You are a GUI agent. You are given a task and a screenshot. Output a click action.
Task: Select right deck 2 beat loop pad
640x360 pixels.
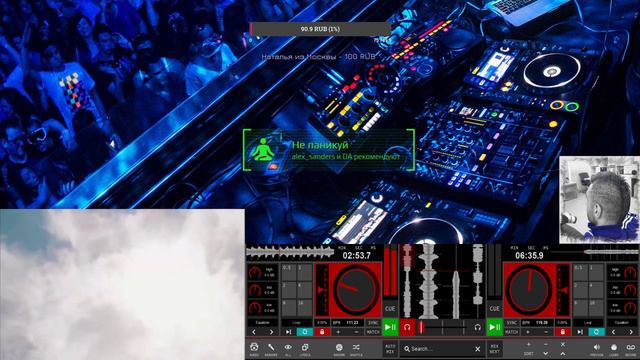click(580, 290)
